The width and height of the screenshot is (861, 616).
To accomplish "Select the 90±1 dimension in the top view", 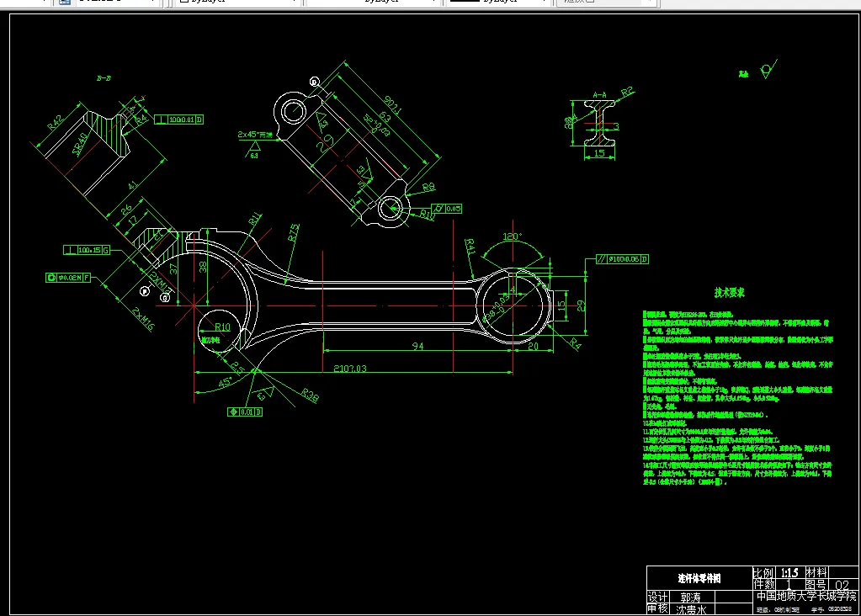I will pyautogui.click(x=392, y=105).
